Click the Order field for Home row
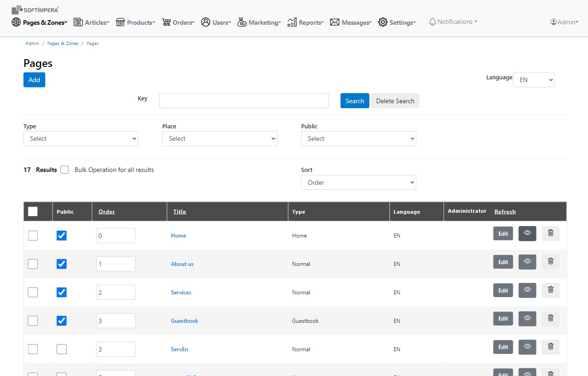This screenshot has width=588, height=376. point(116,236)
